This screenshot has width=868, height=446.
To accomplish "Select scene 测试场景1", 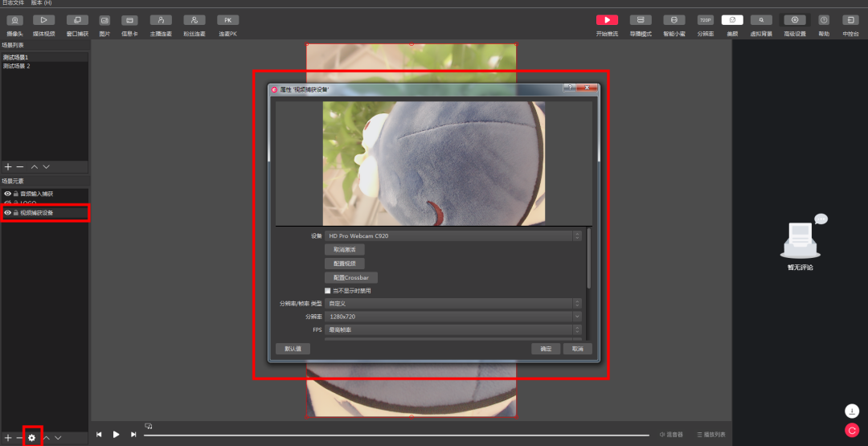I will 44,58.
